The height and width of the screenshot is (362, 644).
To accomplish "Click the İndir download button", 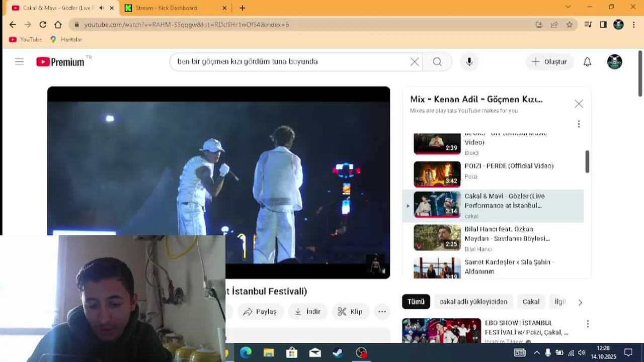I will (x=307, y=312).
